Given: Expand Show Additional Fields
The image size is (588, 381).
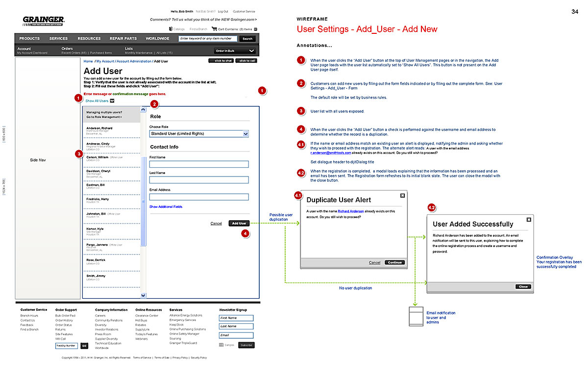Looking at the screenshot, I should tap(166, 207).
